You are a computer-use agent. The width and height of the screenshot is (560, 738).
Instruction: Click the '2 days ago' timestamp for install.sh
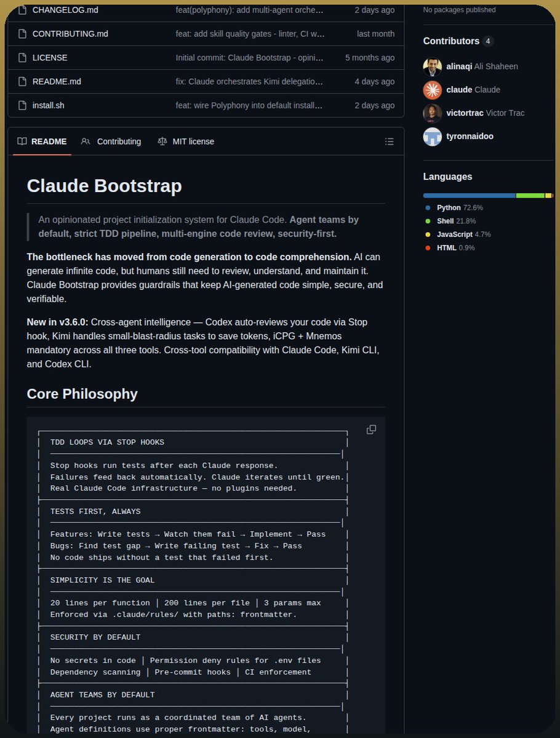tap(375, 105)
